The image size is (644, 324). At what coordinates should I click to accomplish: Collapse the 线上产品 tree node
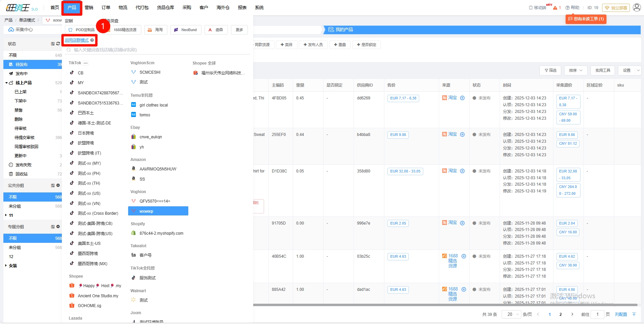[x=6, y=83]
